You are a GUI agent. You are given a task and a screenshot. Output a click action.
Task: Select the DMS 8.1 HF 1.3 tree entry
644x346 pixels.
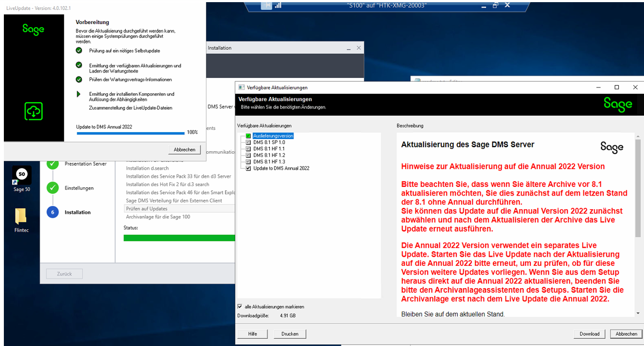coord(269,162)
